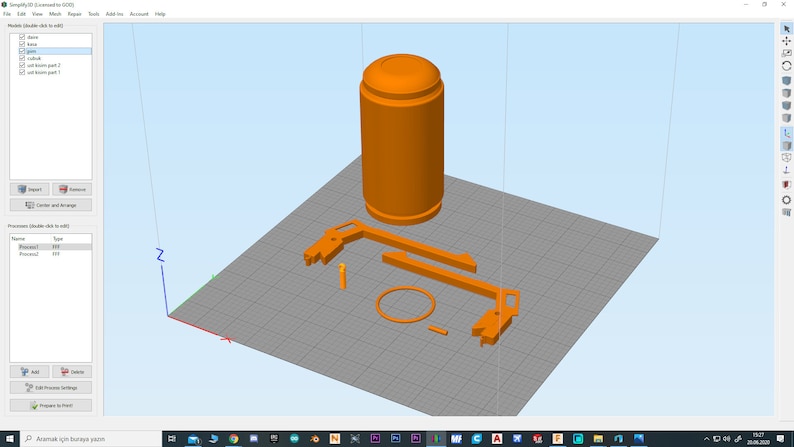This screenshot has width=794, height=447.
Task: Open Photoshop from the taskbar
Action: tap(395, 438)
